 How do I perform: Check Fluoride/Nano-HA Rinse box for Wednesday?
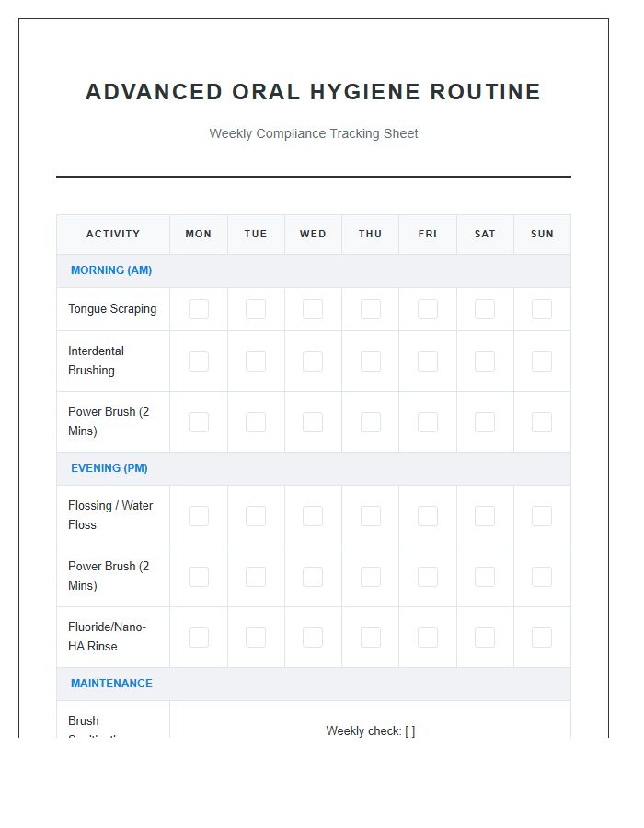click(313, 638)
